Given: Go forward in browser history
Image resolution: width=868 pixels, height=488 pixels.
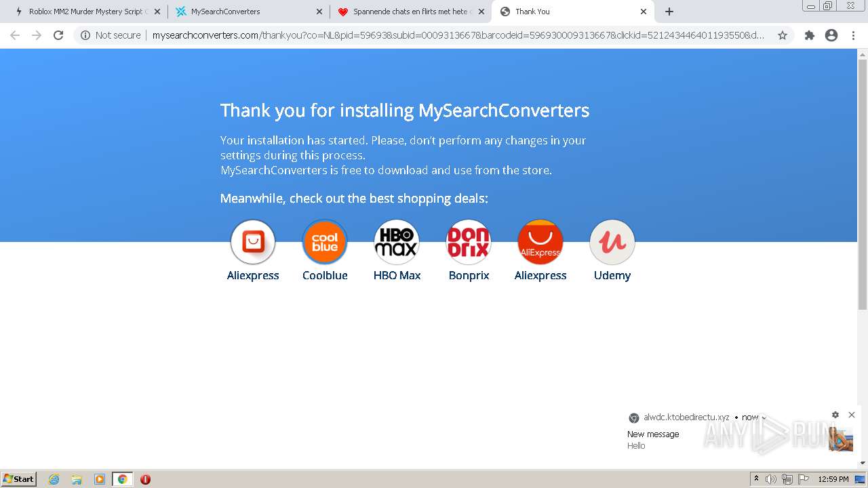Looking at the screenshot, I should tap(37, 35).
